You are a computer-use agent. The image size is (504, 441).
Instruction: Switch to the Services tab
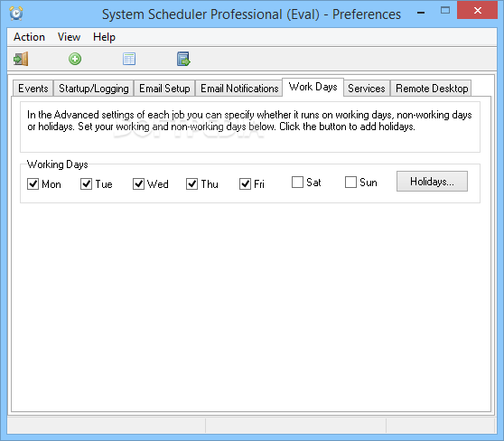tap(367, 89)
